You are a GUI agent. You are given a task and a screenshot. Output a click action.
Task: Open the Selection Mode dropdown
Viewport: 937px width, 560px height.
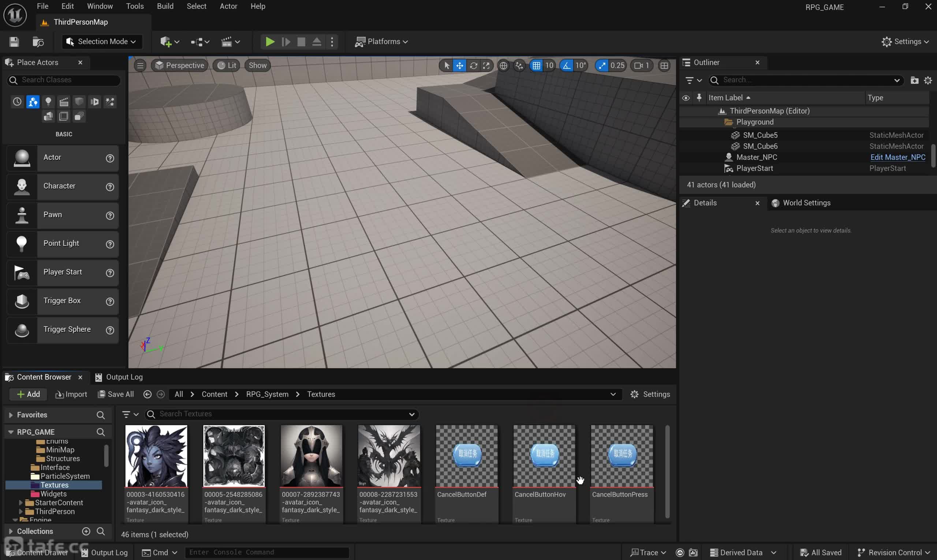(x=101, y=41)
